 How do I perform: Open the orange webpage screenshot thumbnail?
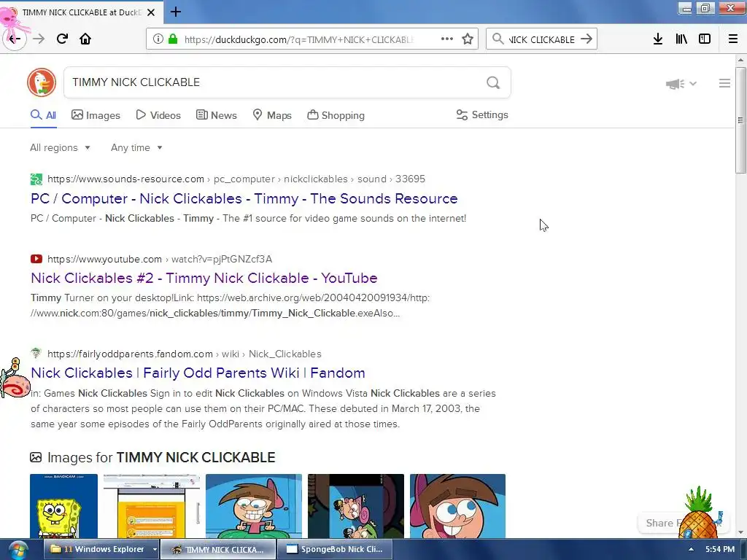[x=152, y=506]
